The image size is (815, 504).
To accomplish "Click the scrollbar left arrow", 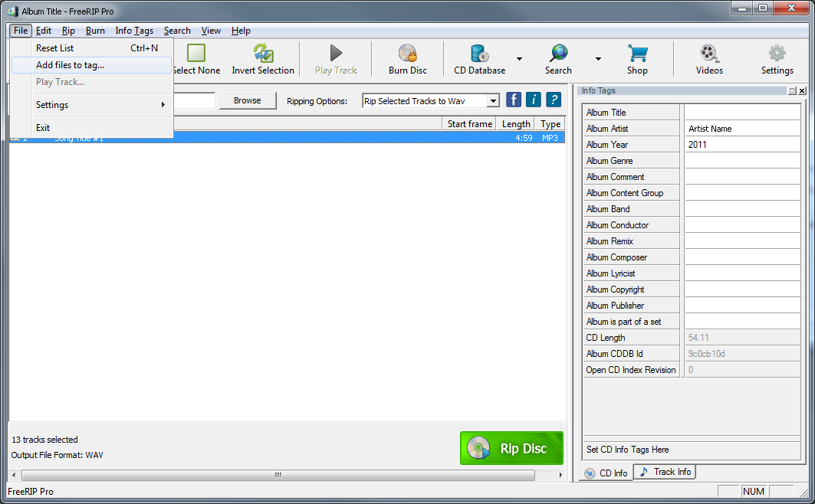I will coord(14,475).
